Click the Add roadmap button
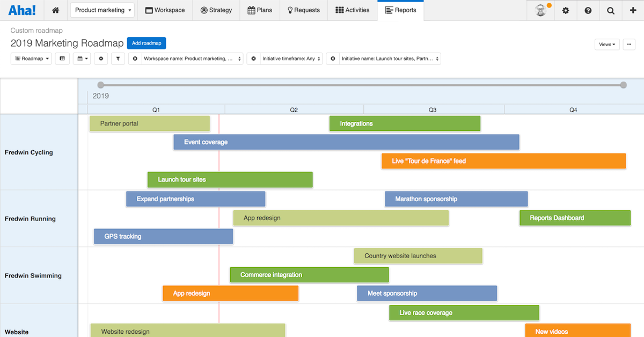Image resolution: width=644 pixels, height=337 pixels. [147, 43]
